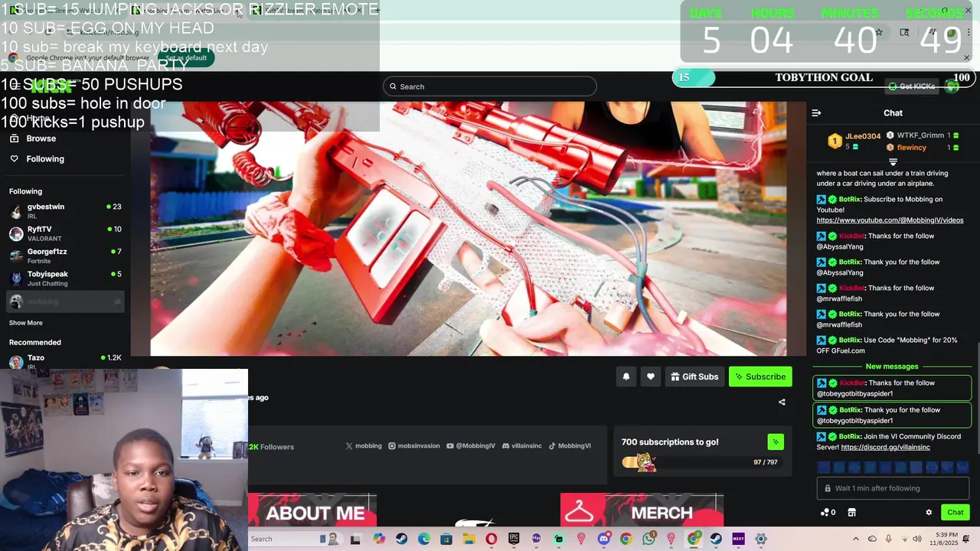Jump to New messages in chat
This screenshot has width=980, height=551.
click(892, 367)
